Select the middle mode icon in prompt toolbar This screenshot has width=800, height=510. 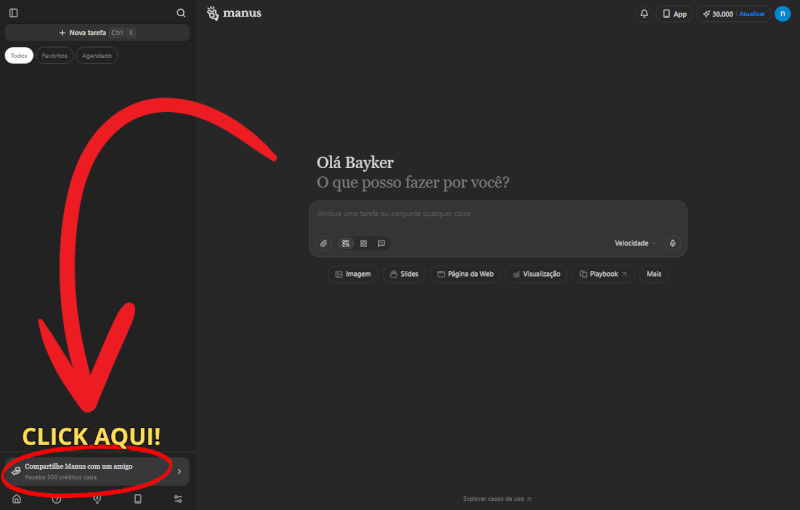click(363, 243)
